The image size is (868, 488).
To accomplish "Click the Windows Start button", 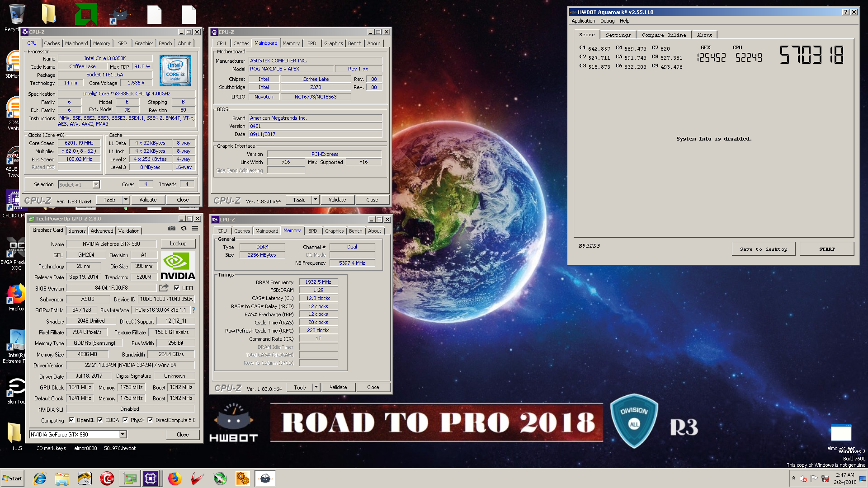I will [x=12, y=479].
